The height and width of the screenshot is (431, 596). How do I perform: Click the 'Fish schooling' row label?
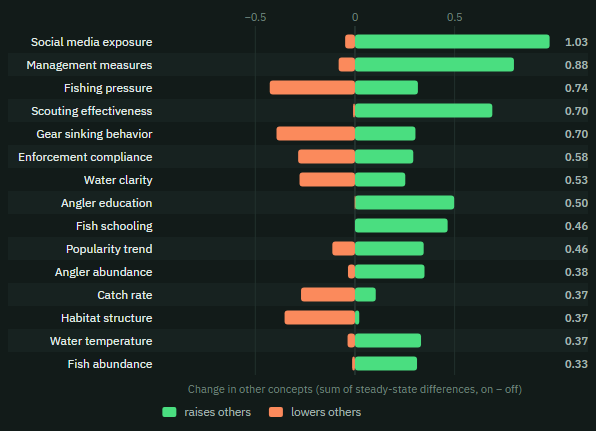(x=114, y=226)
